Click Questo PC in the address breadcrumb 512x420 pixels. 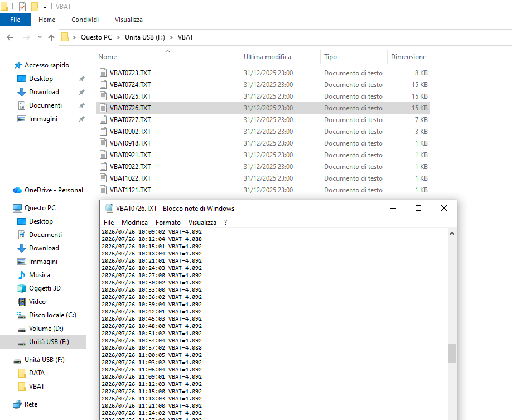tap(96, 37)
